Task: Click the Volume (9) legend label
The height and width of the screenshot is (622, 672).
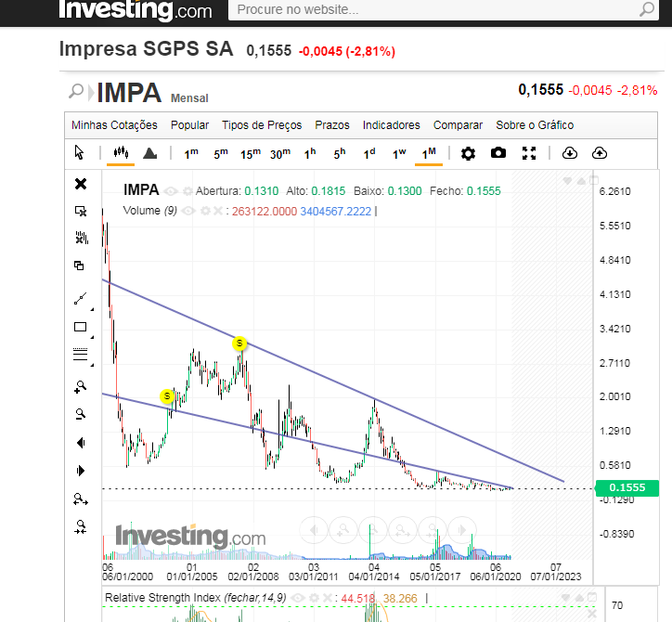Action: (x=150, y=211)
